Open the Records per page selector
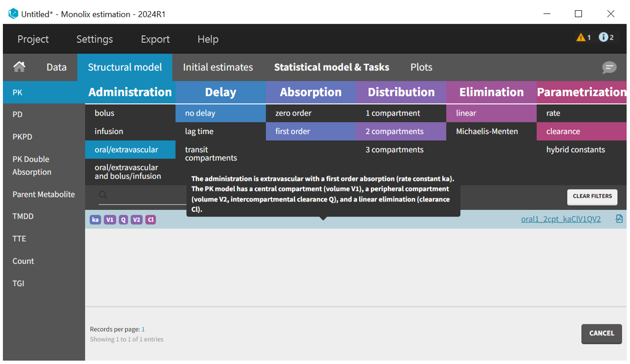The image size is (630, 364). [x=143, y=329]
